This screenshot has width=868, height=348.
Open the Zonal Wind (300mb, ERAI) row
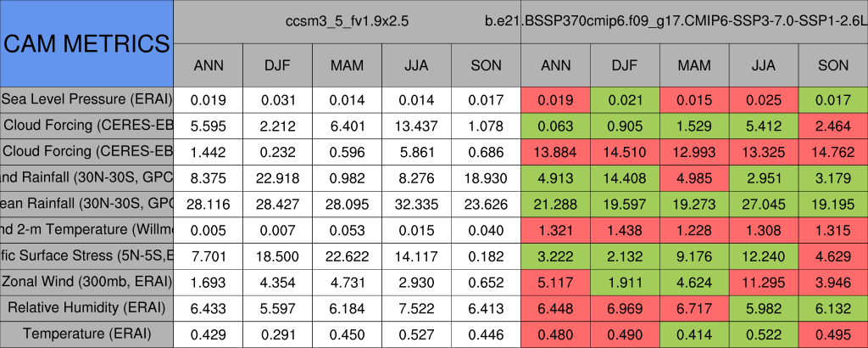(x=86, y=282)
